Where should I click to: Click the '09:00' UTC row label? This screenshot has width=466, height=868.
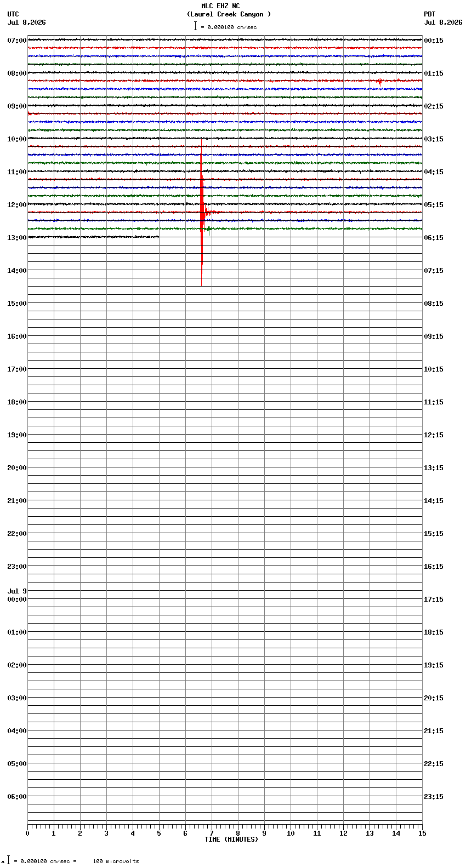[x=17, y=106]
